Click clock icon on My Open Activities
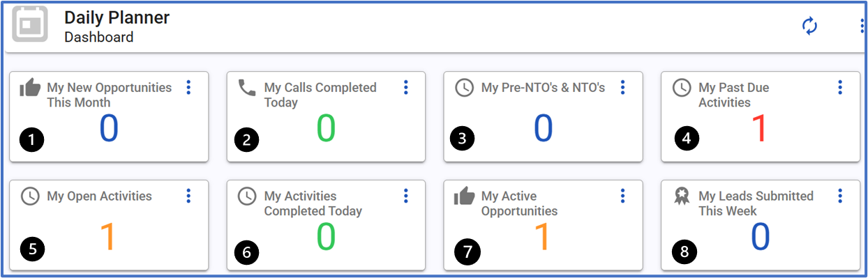The image size is (868, 278). tap(30, 196)
